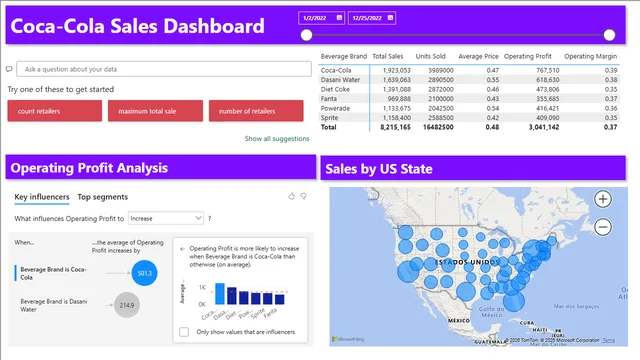Select Beverage Brand is Dasani Water influencer
This screenshot has width=640, height=360.
coord(53,305)
